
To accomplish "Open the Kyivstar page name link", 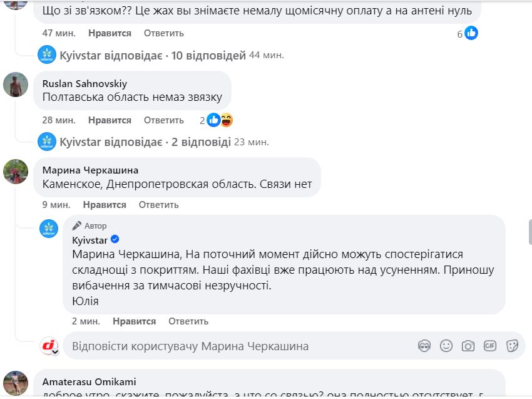I will pyautogui.click(x=90, y=240).
